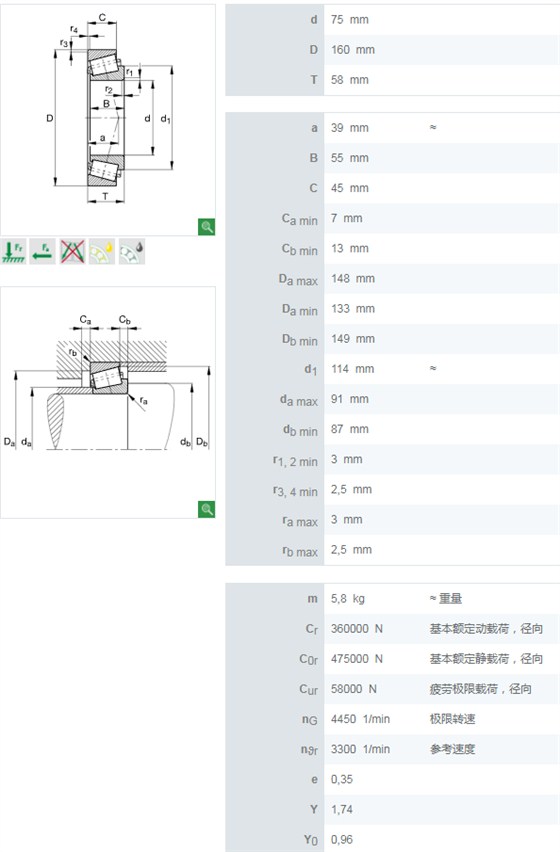560x852 pixels.
Task: Open the mounting dimensions drawing thumbnail
Action: [108, 403]
